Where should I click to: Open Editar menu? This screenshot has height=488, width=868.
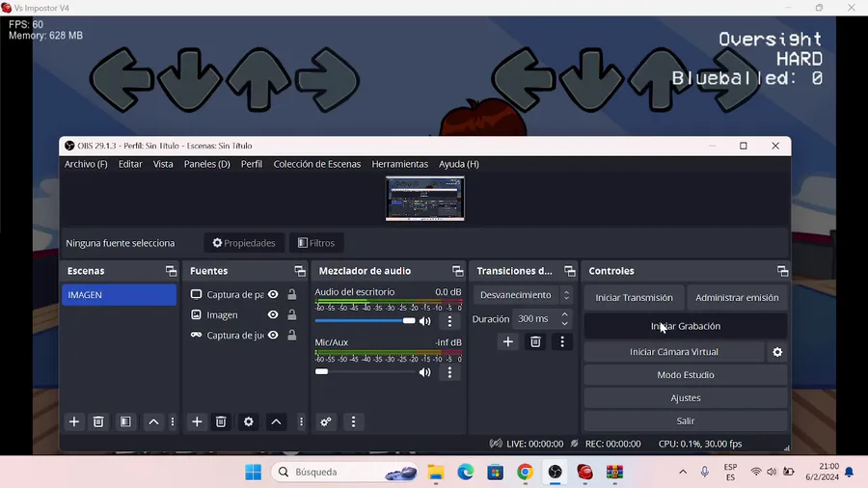pos(130,164)
